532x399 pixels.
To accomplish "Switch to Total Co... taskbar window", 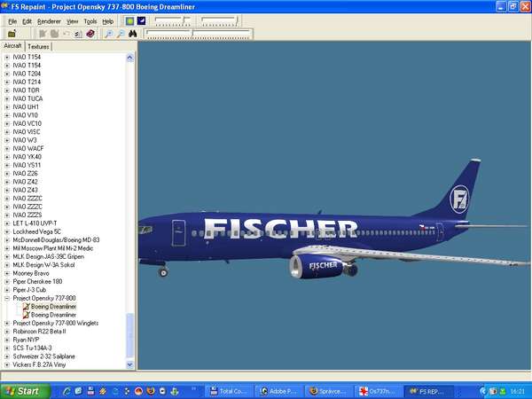I will pos(229,391).
